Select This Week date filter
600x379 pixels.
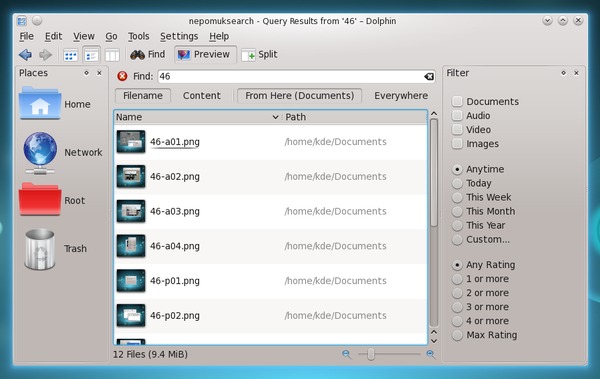457,197
